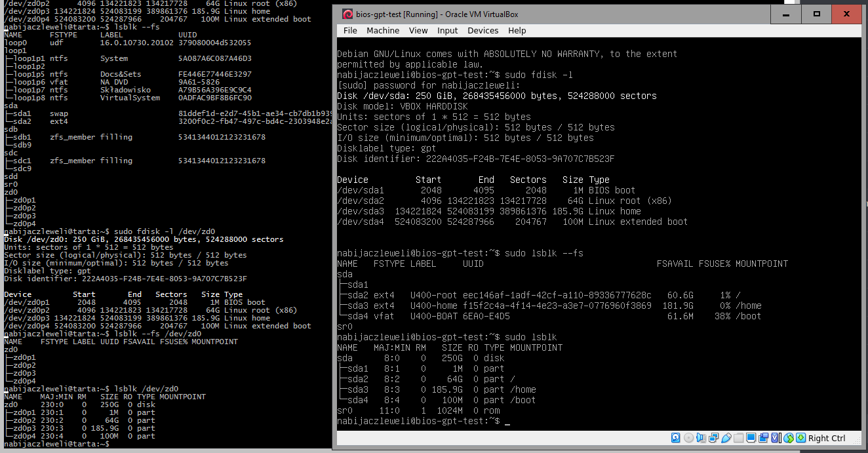
Task: Open the shared folders status icon
Action: 738,438
